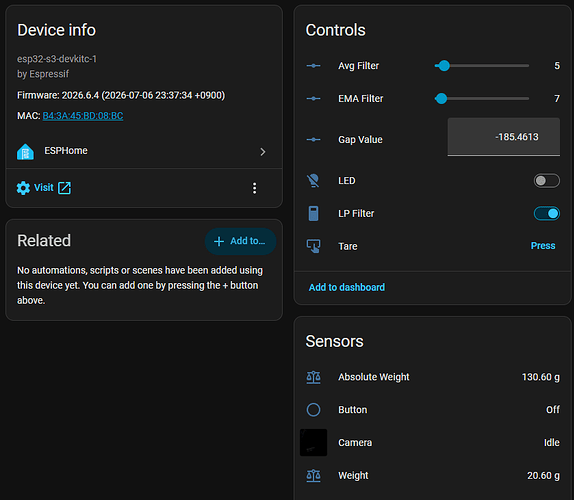The height and width of the screenshot is (500, 574).
Task: Click the LED bulb-off icon
Action: point(313,180)
